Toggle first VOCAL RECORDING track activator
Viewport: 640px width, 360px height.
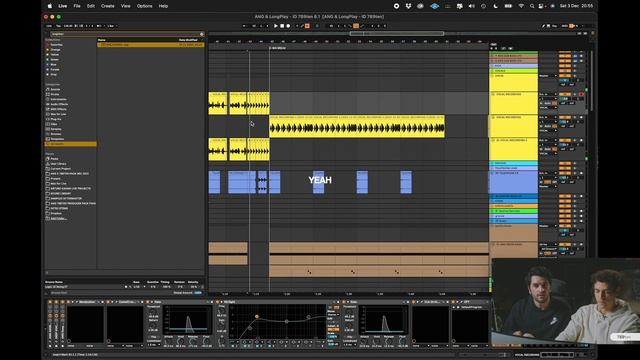point(565,94)
